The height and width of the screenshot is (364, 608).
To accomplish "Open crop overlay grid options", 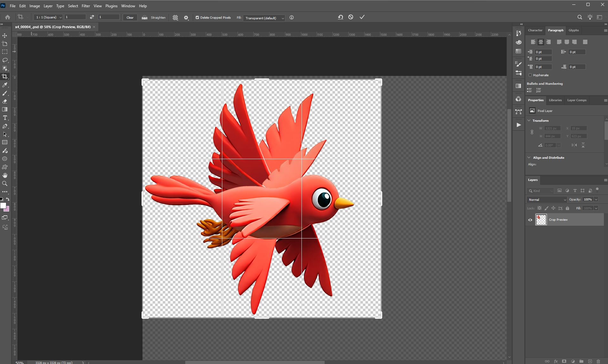I will click(175, 18).
